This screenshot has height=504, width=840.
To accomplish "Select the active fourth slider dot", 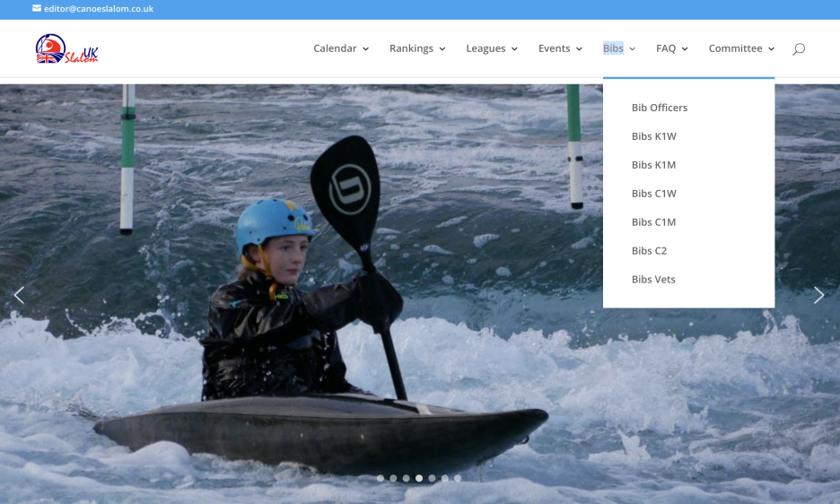I will point(419,479).
